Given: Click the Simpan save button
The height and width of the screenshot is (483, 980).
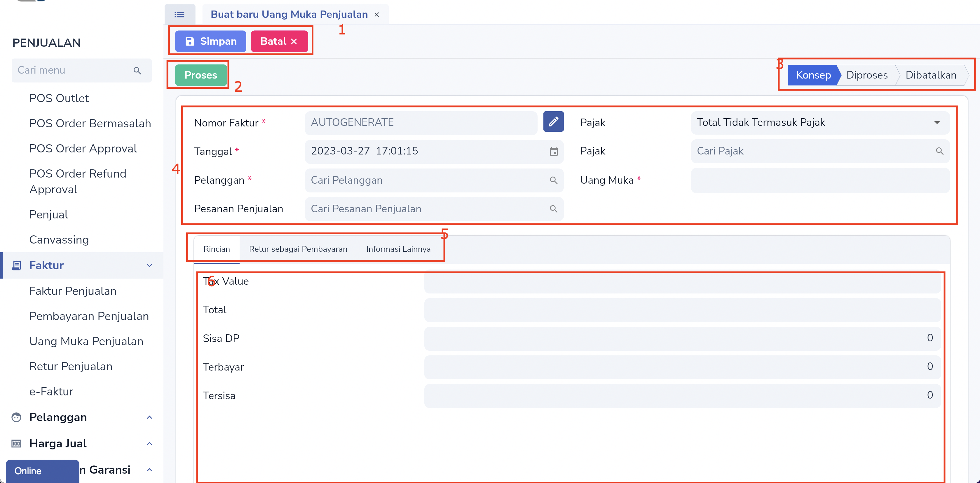Looking at the screenshot, I should click(x=210, y=41).
